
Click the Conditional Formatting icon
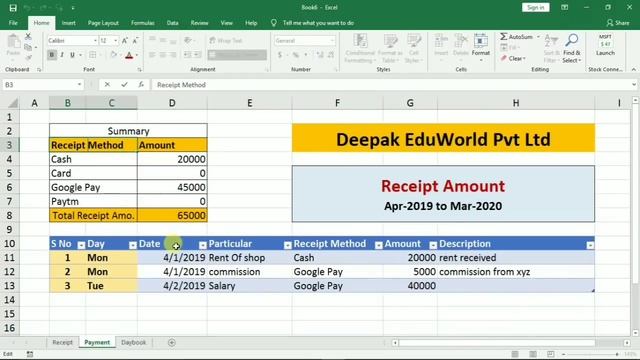coord(360,41)
